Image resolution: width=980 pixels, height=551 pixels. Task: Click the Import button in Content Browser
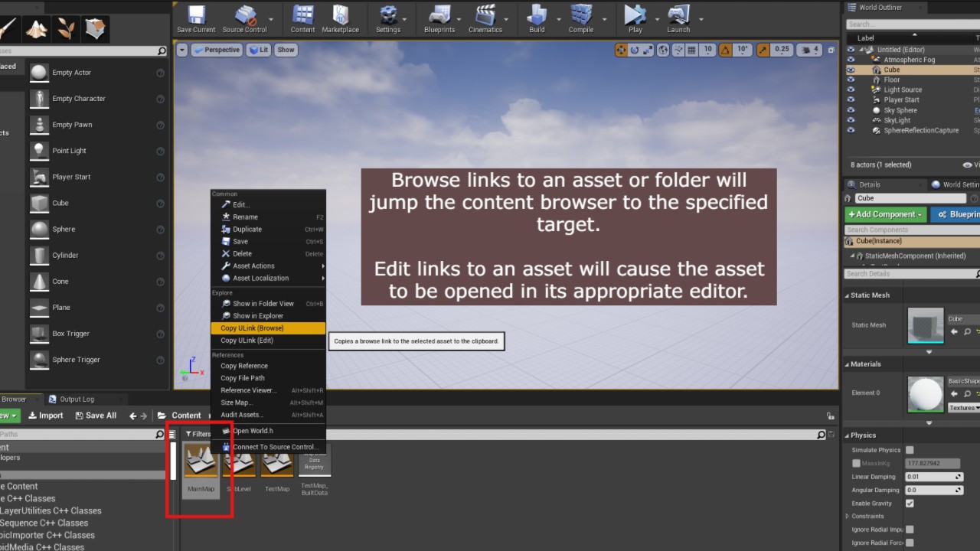coord(46,416)
